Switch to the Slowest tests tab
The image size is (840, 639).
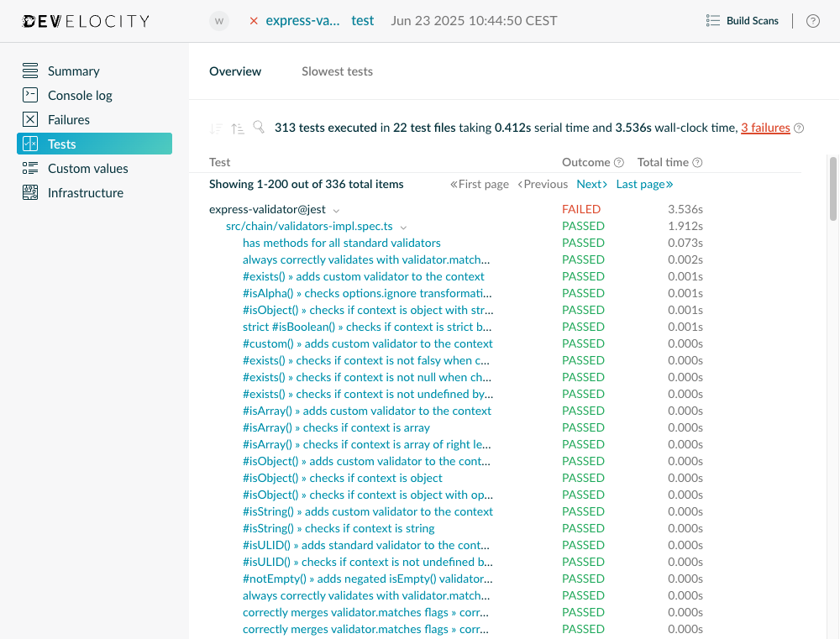point(337,71)
